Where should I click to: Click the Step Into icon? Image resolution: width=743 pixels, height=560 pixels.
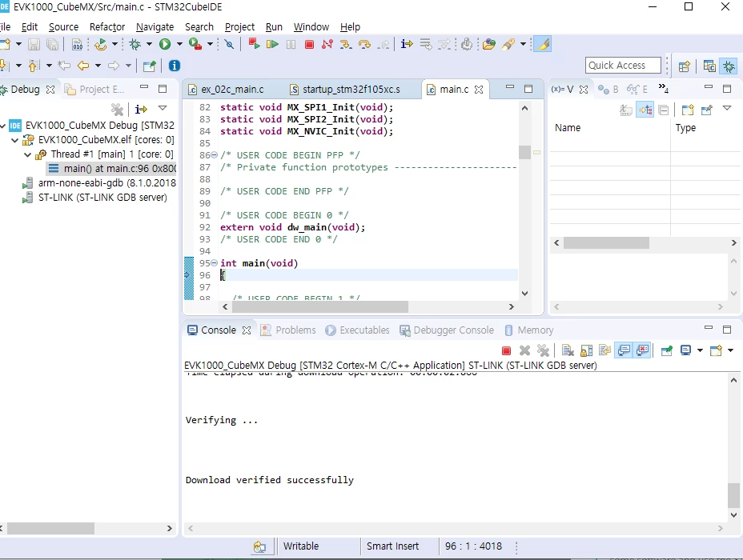point(346,45)
